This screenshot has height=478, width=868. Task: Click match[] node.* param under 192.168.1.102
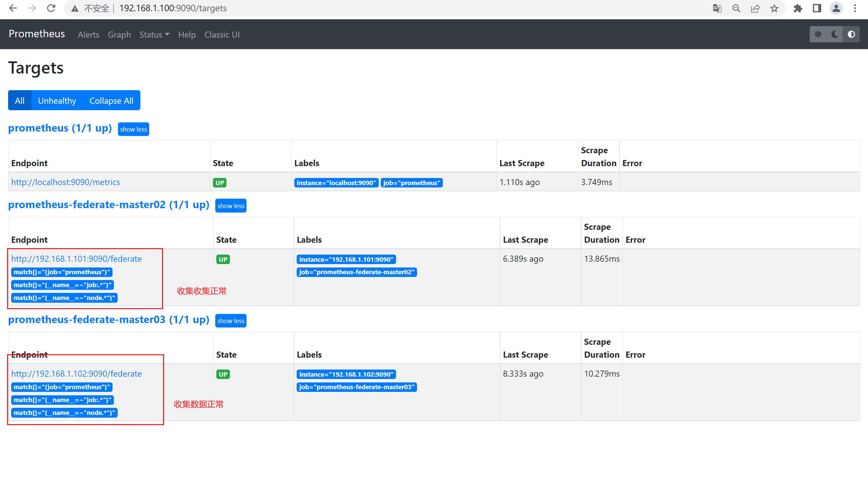coord(64,413)
